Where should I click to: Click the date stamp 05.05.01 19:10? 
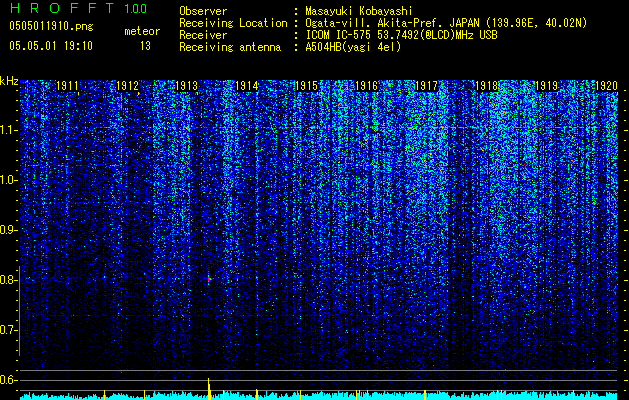pos(51,46)
